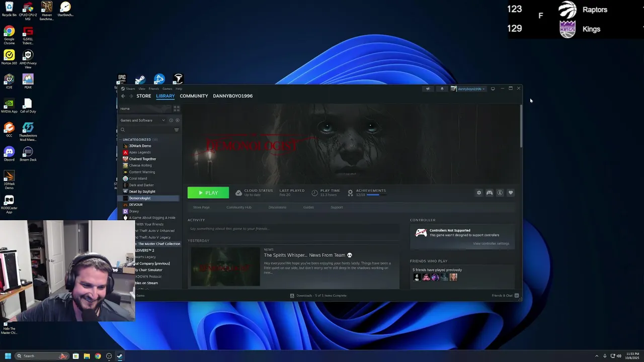
Task: Select DEVOUR in game list
Action: pyautogui.click(x=136, y=205)
